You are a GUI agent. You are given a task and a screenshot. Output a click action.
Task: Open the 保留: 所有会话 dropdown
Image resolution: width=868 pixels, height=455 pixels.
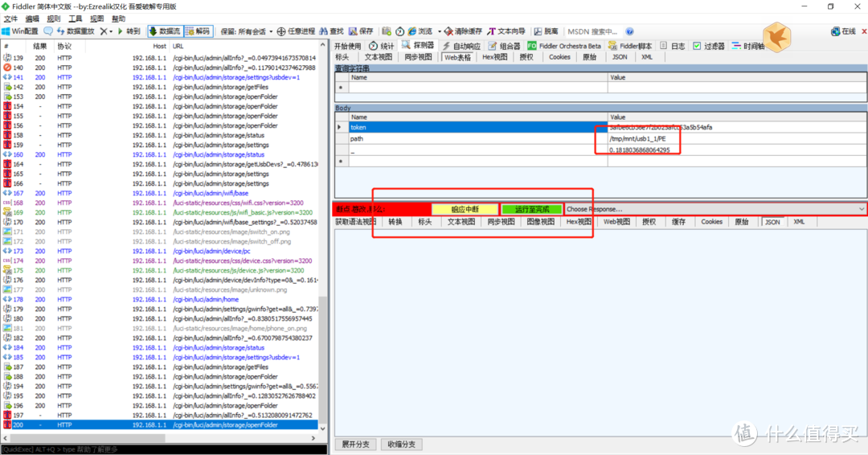(x=247, y=31)
